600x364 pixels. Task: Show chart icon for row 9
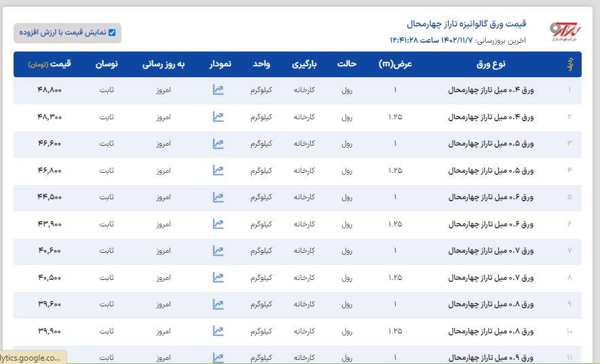(x=218, y=304)
